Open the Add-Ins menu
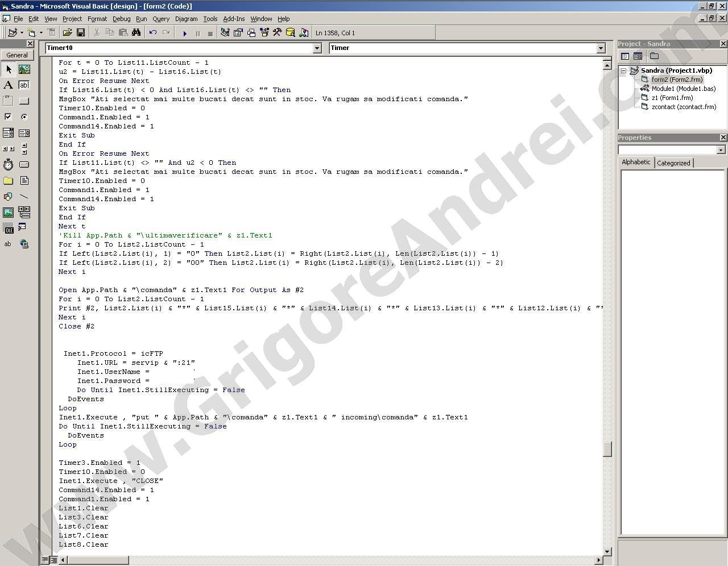Image resolution: width=728 pixels, height=566 pixels. click(234, 19)
